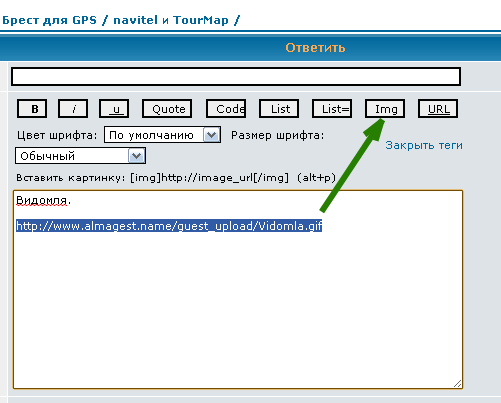Toggle underline with the u button

pos(114,109)
